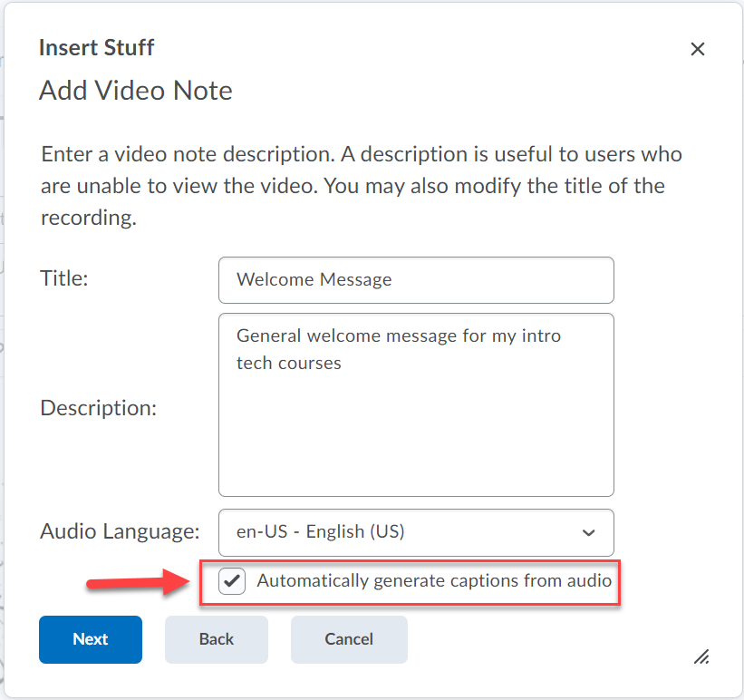Click the 'Add Video Note' subheading
The width and height of the screenshot is (744, 700).
pyautogui.click(x=136, y=91)
